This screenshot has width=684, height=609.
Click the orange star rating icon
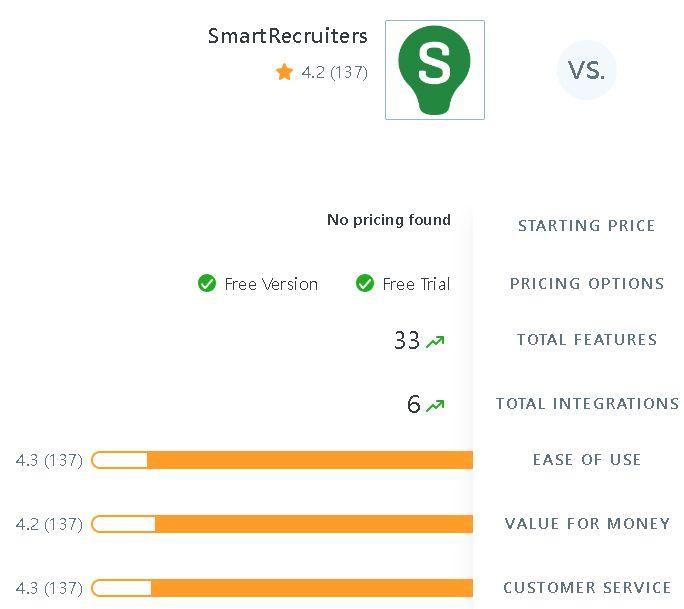pos(284,72)
